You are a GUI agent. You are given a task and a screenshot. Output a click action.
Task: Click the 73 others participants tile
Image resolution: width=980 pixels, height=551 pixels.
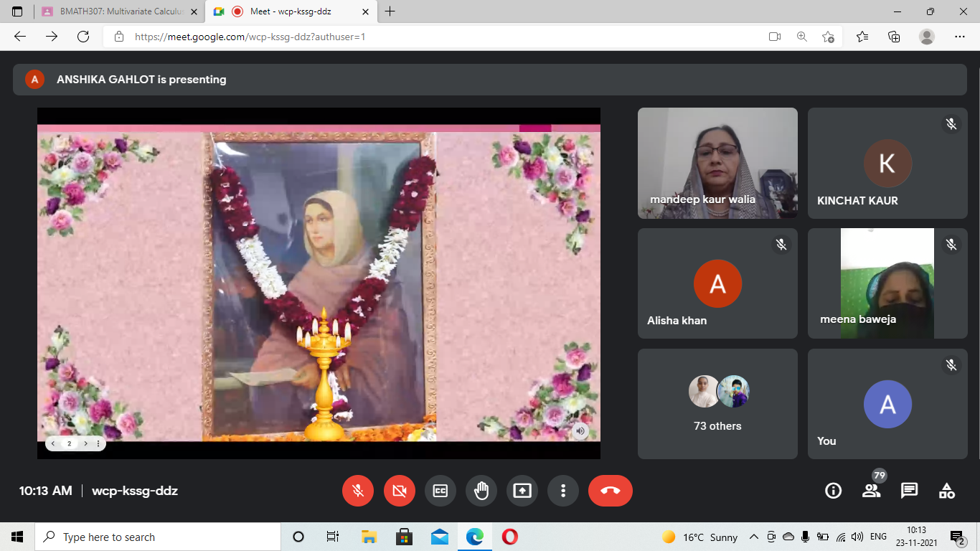tap(717, 403)
